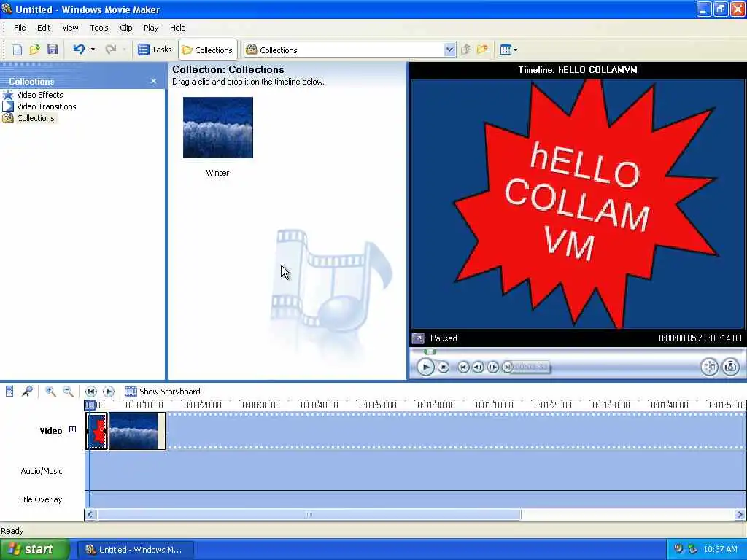Go up one level icon
The height and width of the screenshot is (560, 747).
(466, 50)
